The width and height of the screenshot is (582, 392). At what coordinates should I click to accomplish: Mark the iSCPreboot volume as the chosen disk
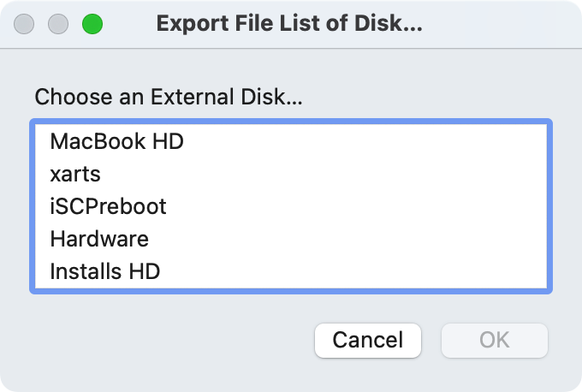tap(291, 206)
